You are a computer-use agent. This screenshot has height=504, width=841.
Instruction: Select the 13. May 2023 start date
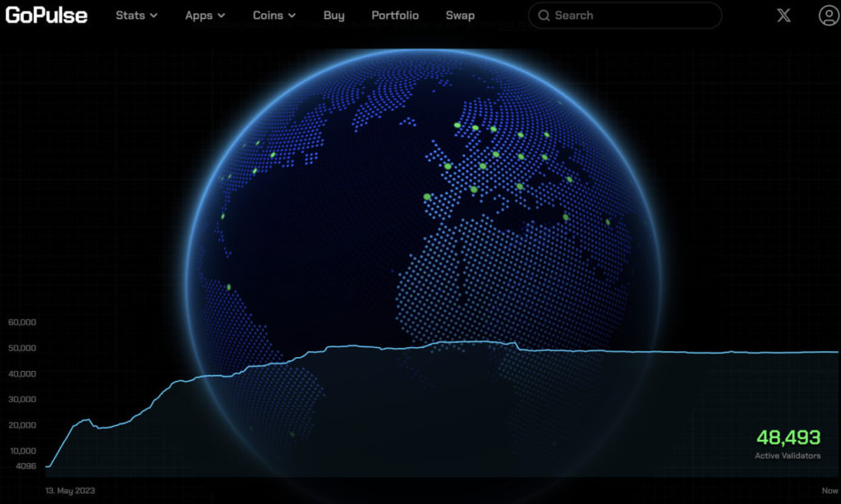(x=71, y=490)
